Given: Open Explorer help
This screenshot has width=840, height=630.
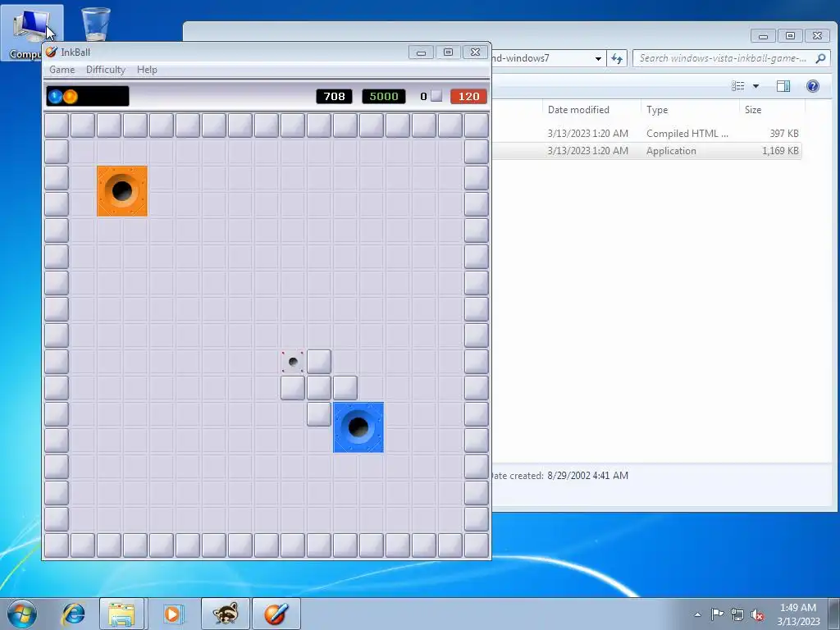Looking at the screenshot, I should pos(813,86).
